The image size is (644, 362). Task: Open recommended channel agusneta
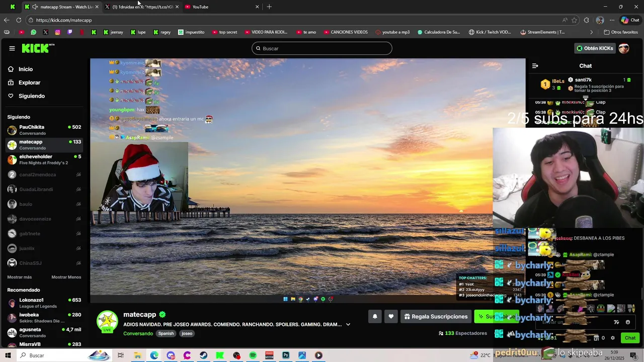(x=44, y=332)
